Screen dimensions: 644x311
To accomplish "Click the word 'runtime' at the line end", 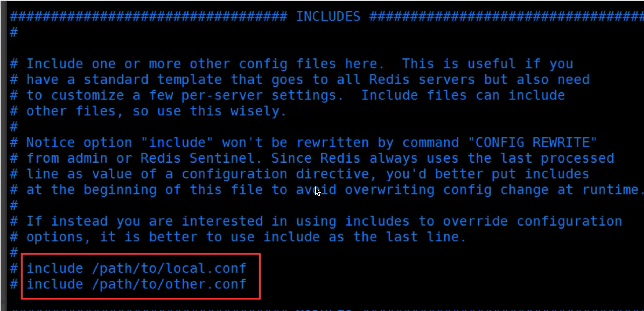I will [x=611, y=190].
